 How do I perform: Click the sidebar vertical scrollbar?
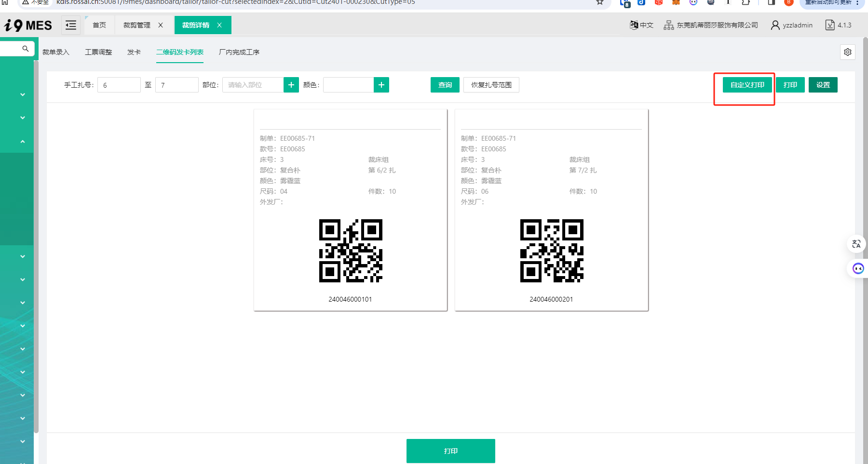(x=36, y=246)
